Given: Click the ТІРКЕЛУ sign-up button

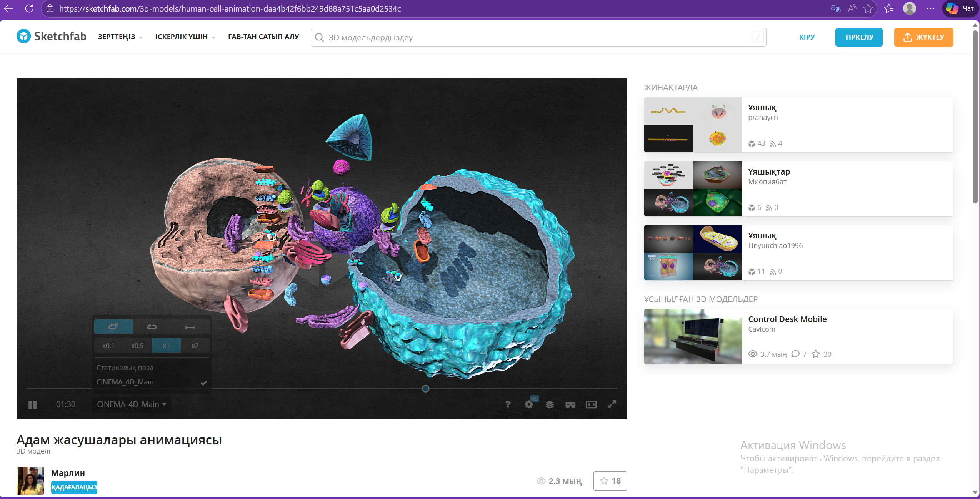Looking at the screenshot, I should pos(858,37).
